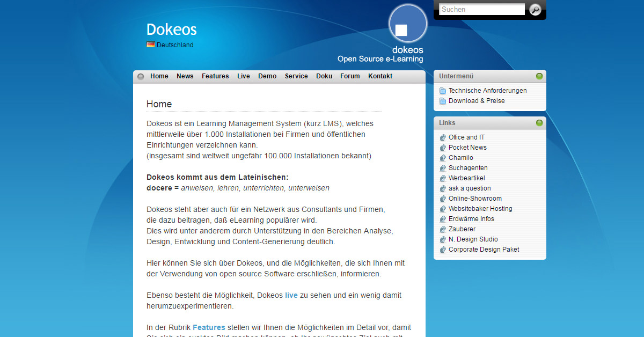The width and height of the screenshot is (644, 337).
Task: Click the 'Home' page heading
Action: (159, 104)
